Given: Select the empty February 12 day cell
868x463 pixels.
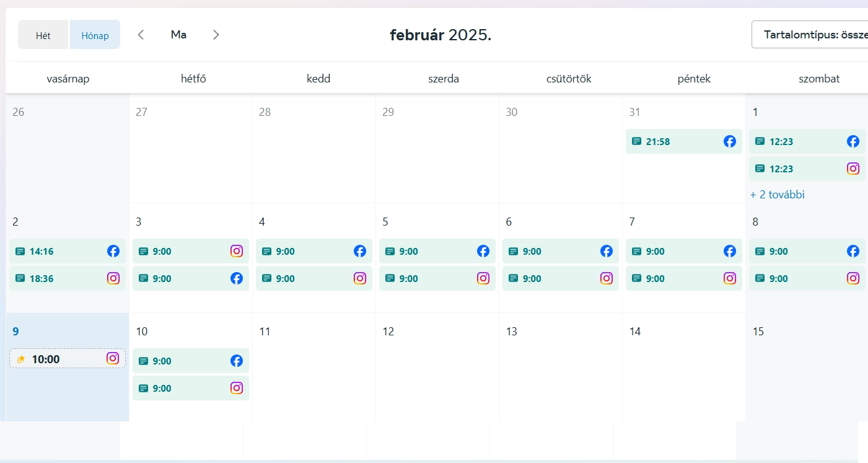Looking at the screenshot, I should coord(437,378).
